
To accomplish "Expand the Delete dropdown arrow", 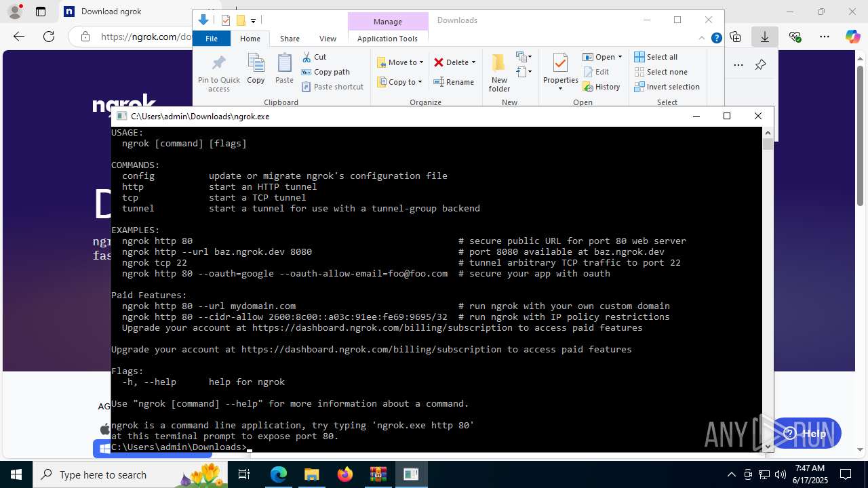I will [473, 62].
